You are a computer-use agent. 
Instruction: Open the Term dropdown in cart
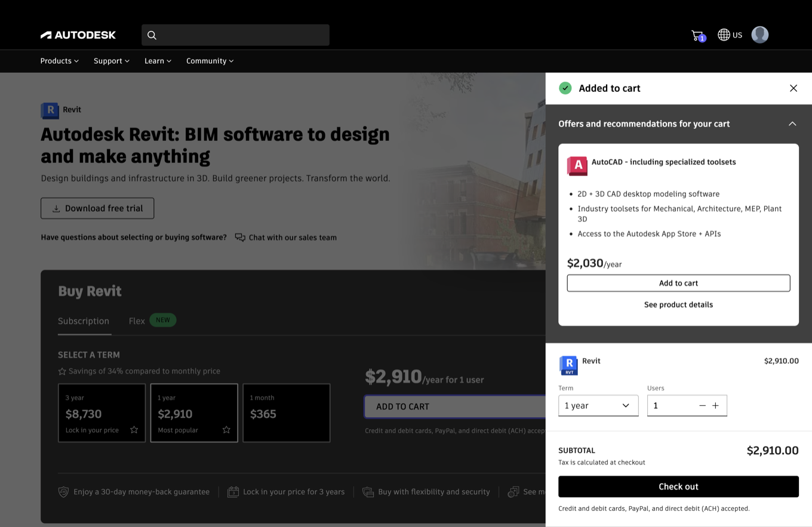point(598,406)
